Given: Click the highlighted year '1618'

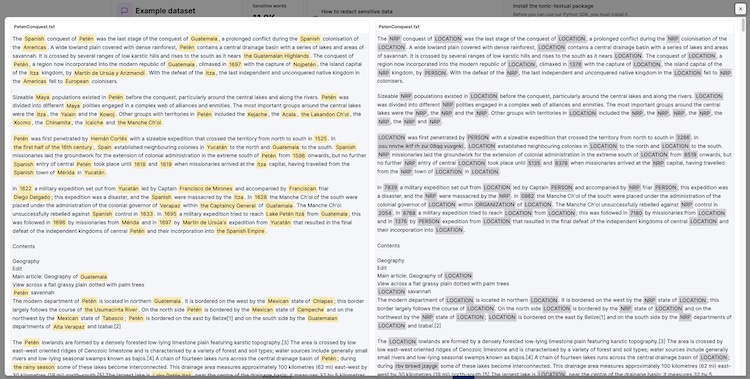Looking at the screenshot, I should point(140,164).
